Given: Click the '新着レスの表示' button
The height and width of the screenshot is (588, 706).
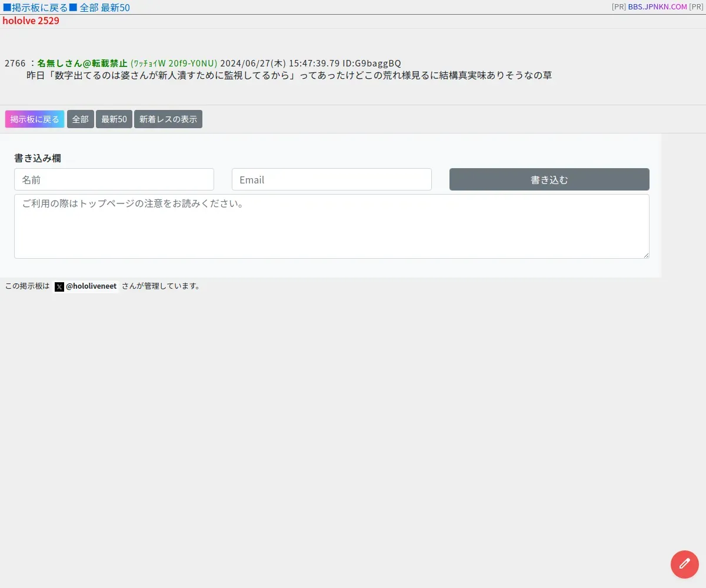Looking at the screenshot, I should pos(168,119).
